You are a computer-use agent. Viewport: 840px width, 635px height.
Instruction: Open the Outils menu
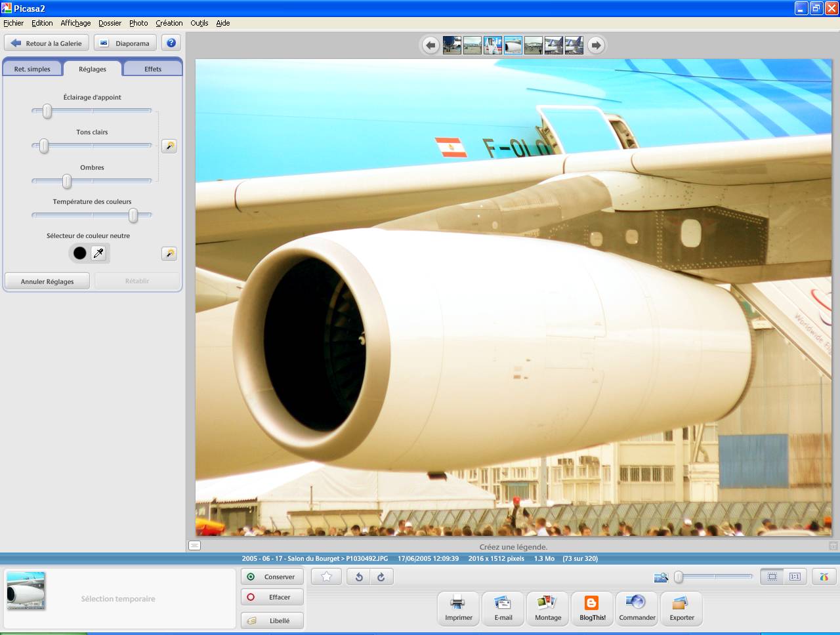[199, 23]
